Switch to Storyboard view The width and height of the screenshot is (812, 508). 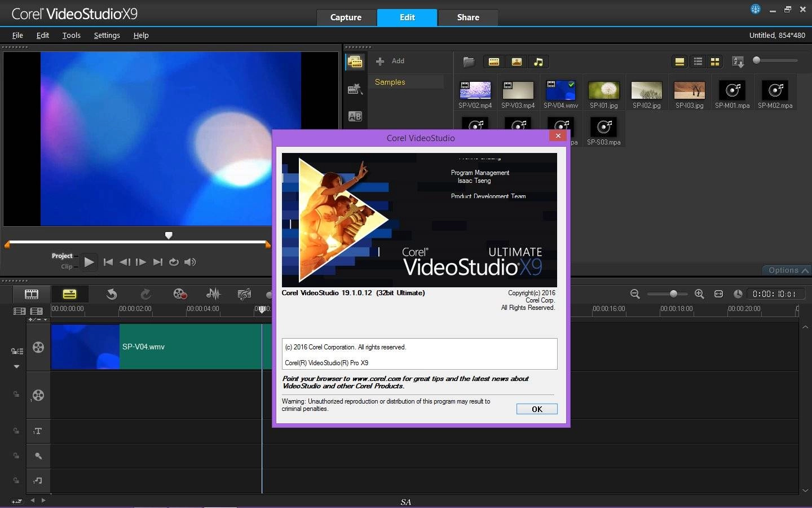(32, 294)
